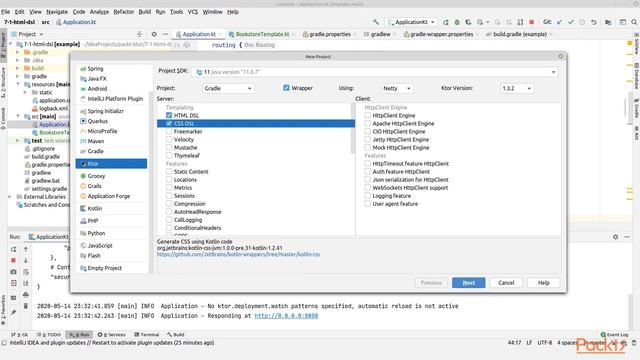
Task: Toggle the Wrapper checkbox
Action: [x=286, y=88]
